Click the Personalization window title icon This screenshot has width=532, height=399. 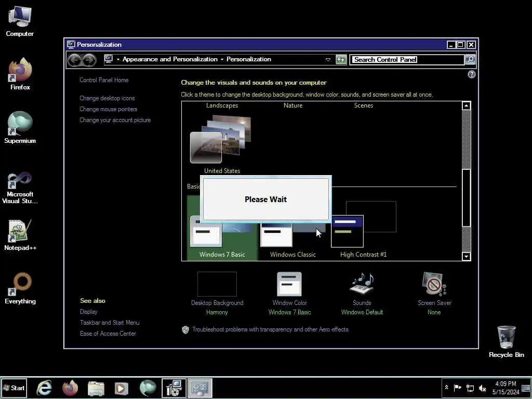click(71, 45)
